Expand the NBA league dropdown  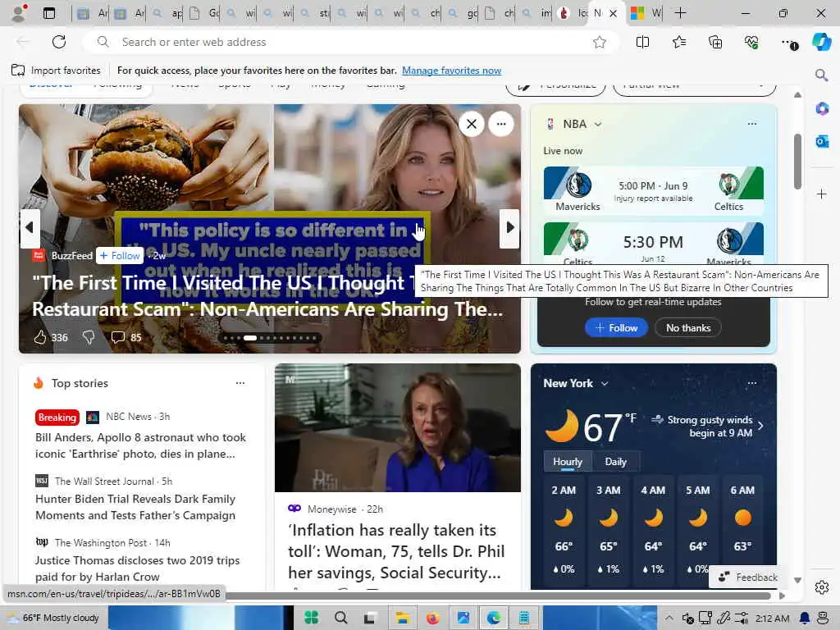(598, 125)
